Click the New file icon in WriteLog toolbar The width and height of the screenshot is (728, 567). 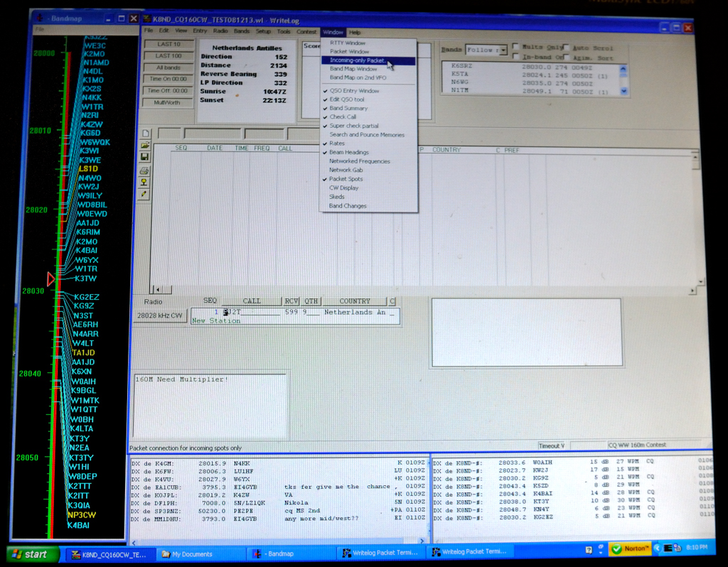click(x=145, y=134)
